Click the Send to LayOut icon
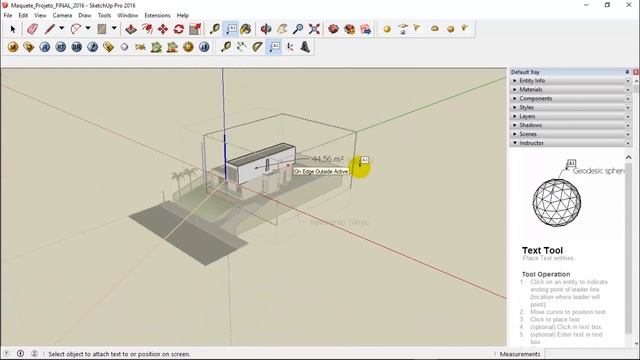640x360 pixels. click(366, 29)
